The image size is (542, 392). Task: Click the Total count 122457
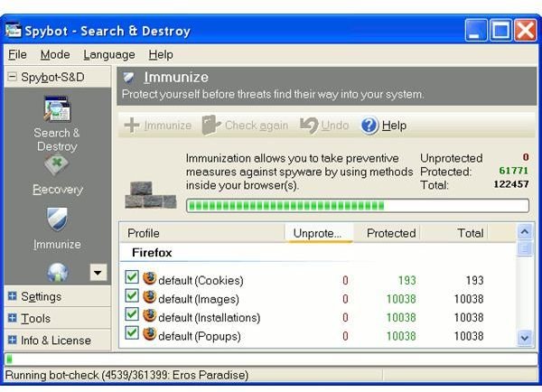511,184
